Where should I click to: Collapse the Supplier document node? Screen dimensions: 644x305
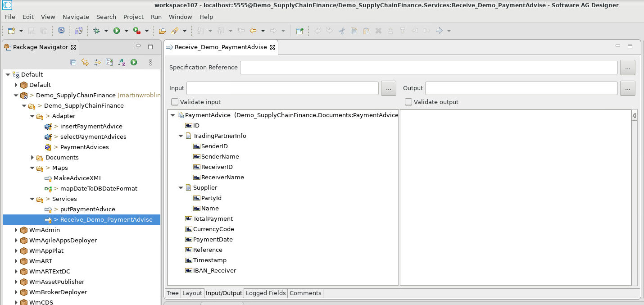(181, 188)
